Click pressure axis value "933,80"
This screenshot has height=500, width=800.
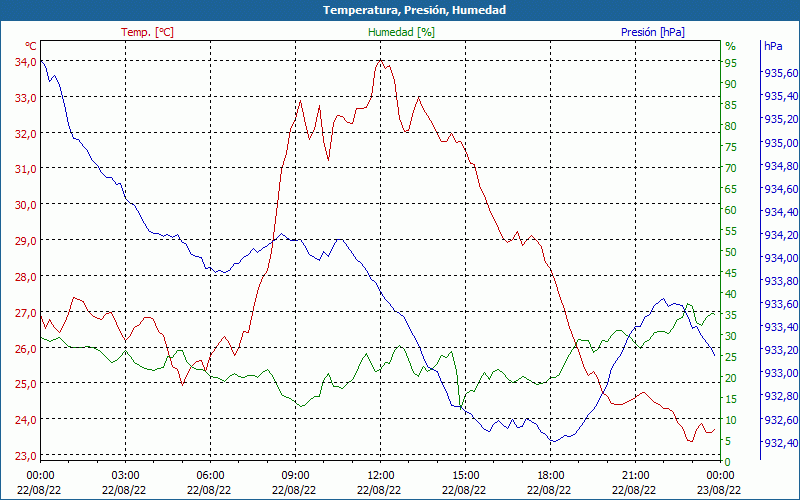[781, 281]
